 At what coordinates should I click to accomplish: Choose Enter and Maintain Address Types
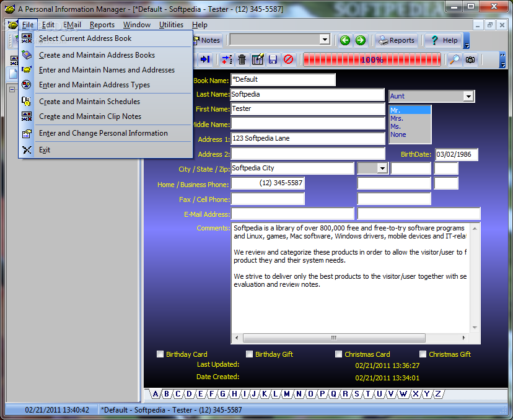[105, 85]
